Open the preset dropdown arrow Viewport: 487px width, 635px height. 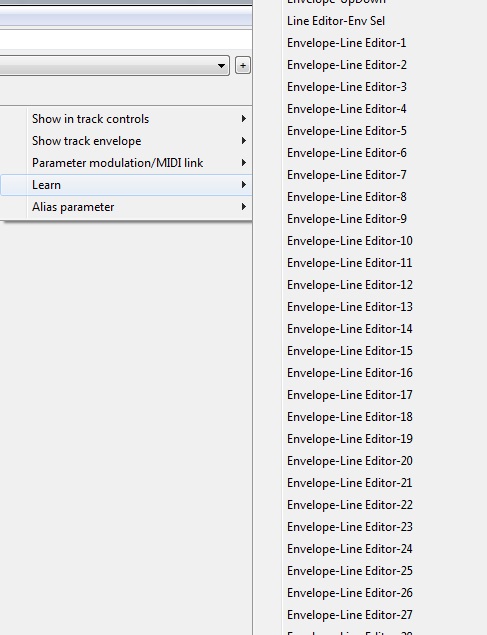tap(221, 66)
